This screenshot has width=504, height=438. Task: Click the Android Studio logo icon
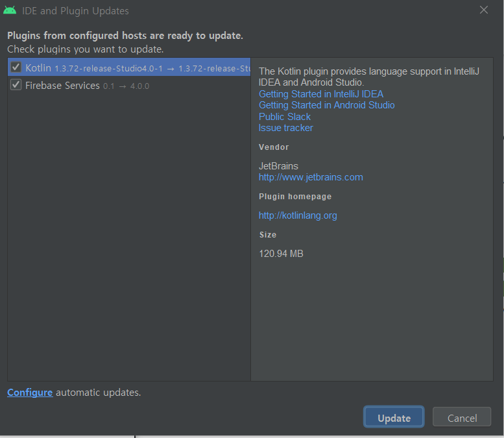coord(10,10)
